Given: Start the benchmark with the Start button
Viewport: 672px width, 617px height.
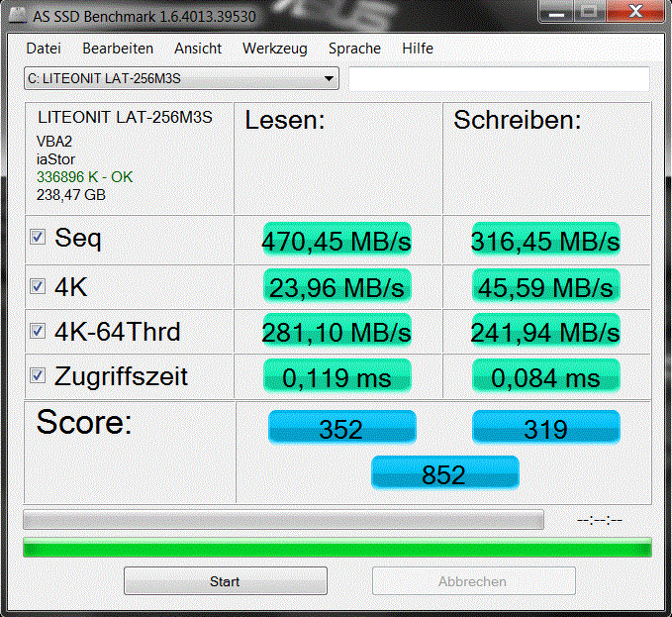Looking at the screenshot, I should coord(226,581).
